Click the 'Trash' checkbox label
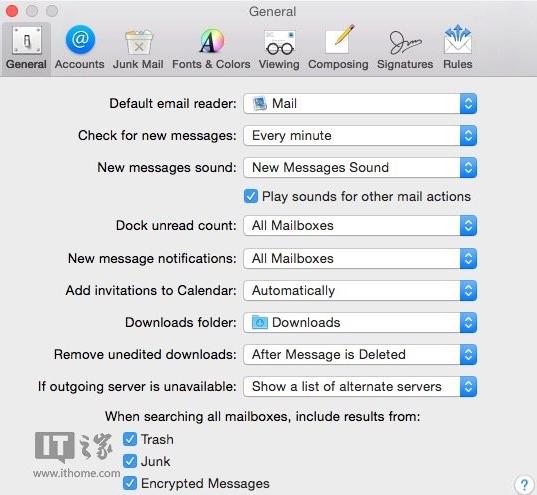Viewport: 537px width, 495px height. [x=157, y=439]
